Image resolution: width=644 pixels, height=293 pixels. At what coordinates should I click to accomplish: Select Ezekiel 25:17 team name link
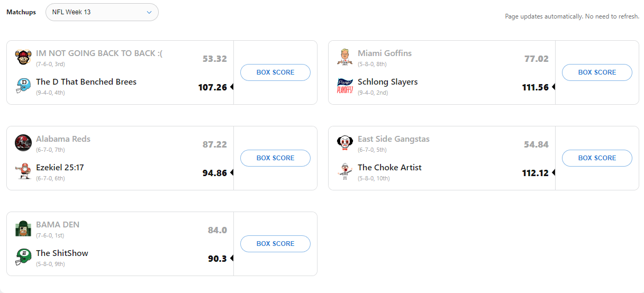pos(60,168)
